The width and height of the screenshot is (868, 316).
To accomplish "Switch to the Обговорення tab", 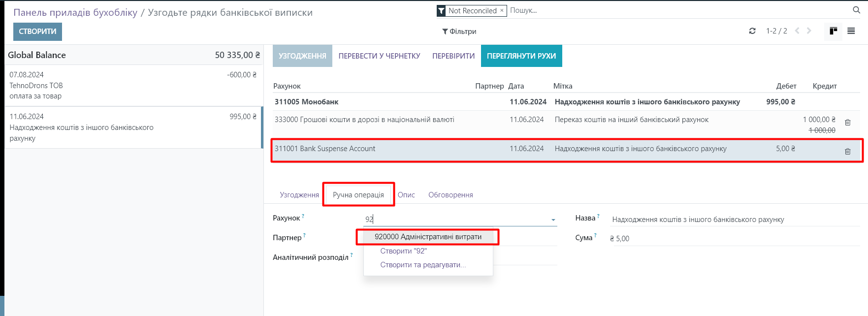I will click(x=450, y=195).
